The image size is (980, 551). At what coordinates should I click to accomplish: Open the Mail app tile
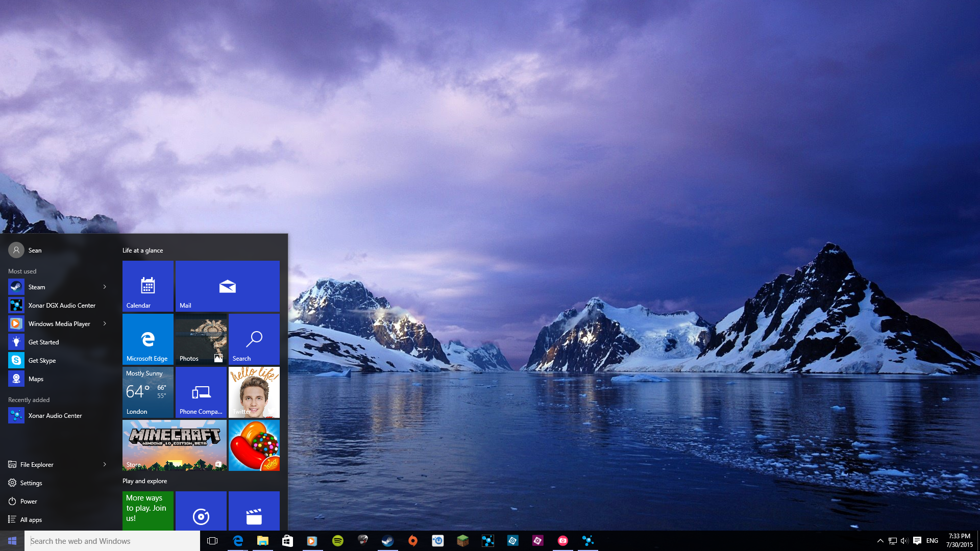[x=228, y=286]
